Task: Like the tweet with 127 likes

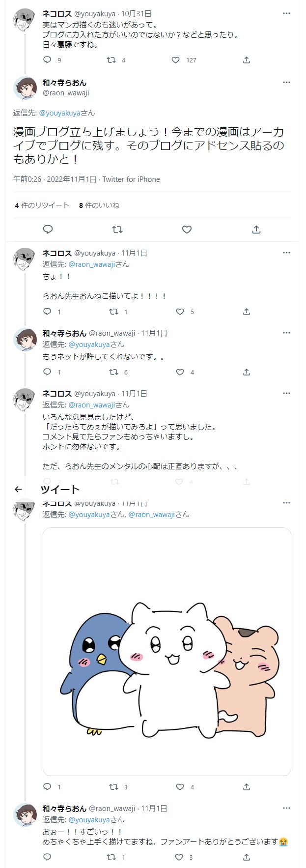Action: click(x=176, y=60)
